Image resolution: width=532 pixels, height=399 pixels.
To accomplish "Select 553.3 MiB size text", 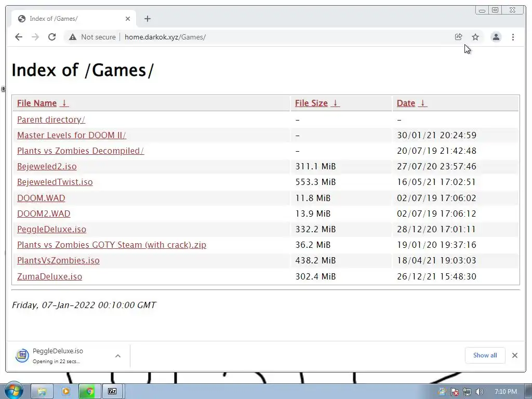I will [315, 182].
